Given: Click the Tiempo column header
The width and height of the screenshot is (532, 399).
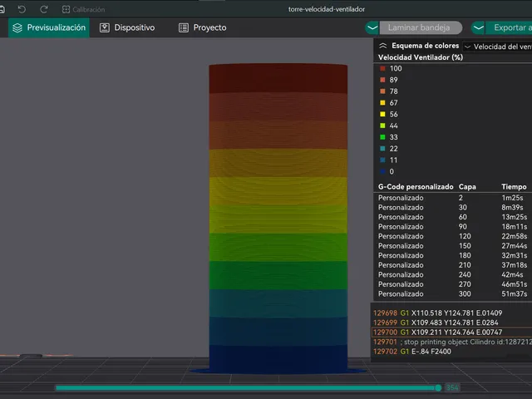Looking at the screenshot, I should 514,187.
